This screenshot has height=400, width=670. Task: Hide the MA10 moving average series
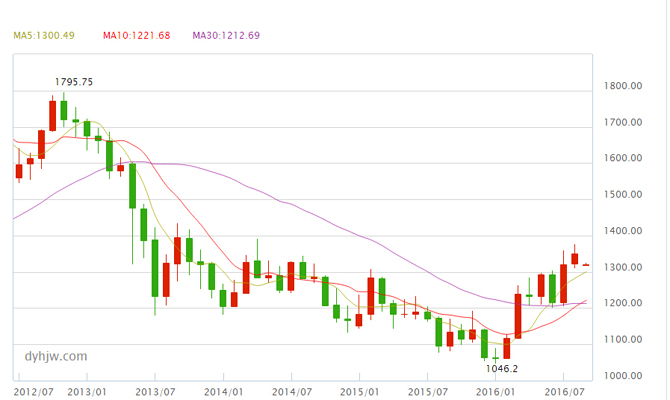pos(136,36)
